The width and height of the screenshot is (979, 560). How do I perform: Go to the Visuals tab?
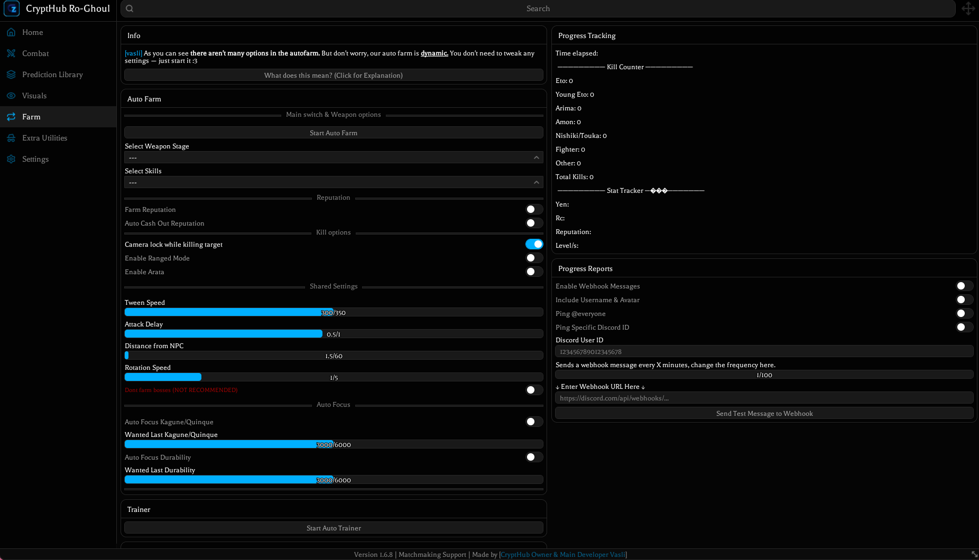pos(58,96)
